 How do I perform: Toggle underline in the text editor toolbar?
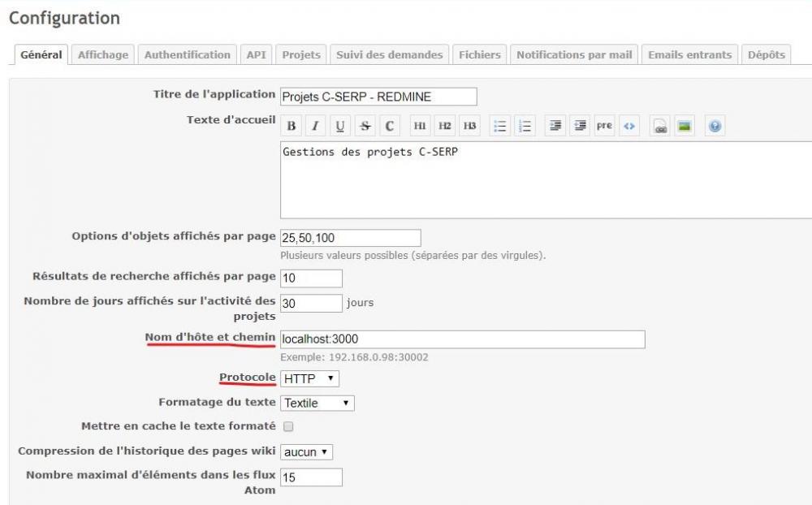click(x=339, y=126)
